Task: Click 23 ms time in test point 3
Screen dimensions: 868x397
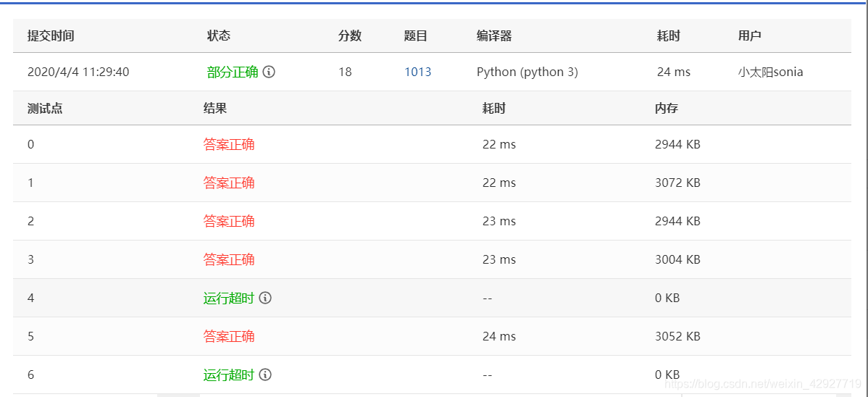Action: coord(498,259)
